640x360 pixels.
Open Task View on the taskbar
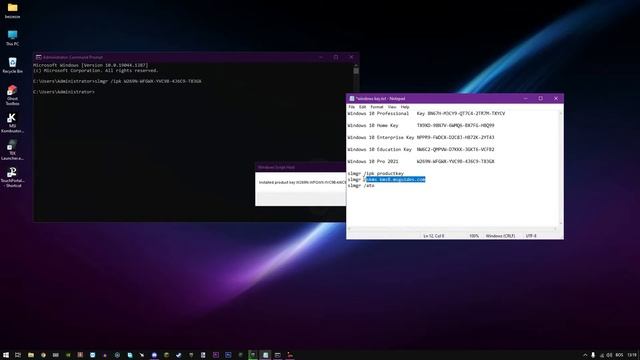point(18,355)
